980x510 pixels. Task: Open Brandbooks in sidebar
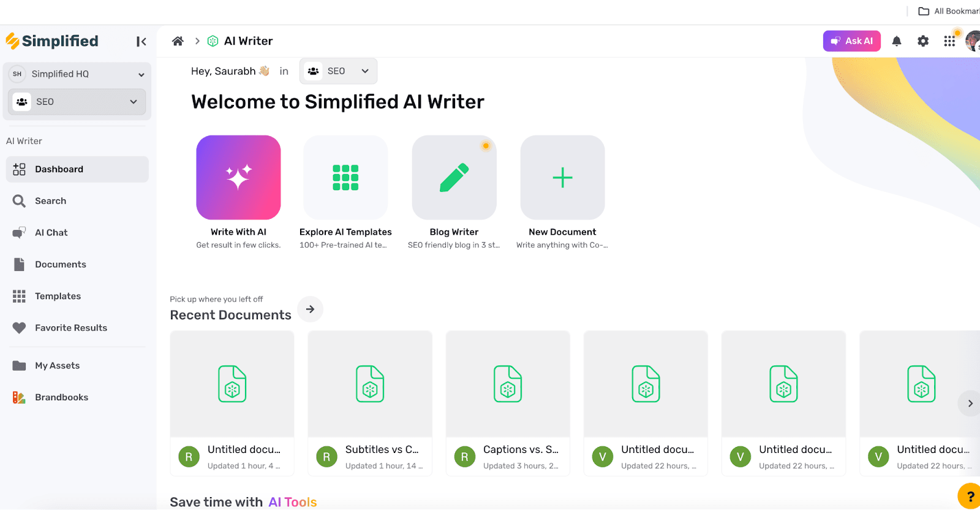(77, 397)
